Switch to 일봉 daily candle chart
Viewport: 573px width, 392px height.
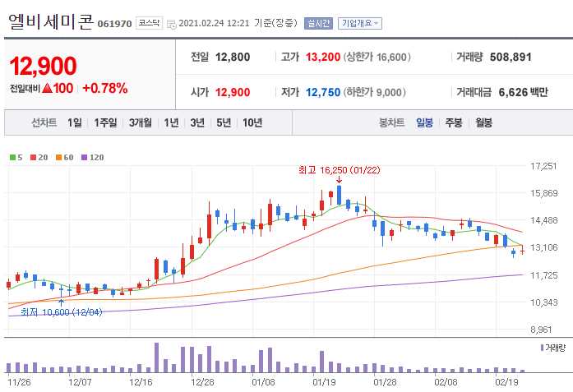pyautogui.click(x=425, y=122)
